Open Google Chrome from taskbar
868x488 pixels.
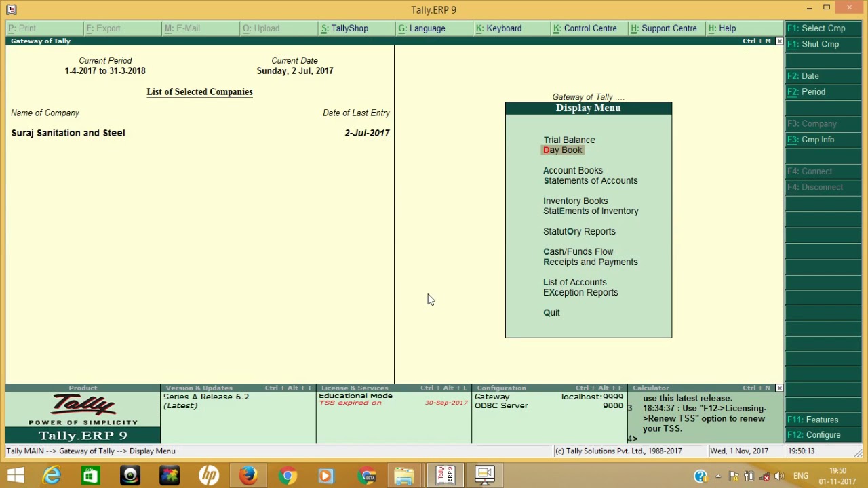point(288,476)
